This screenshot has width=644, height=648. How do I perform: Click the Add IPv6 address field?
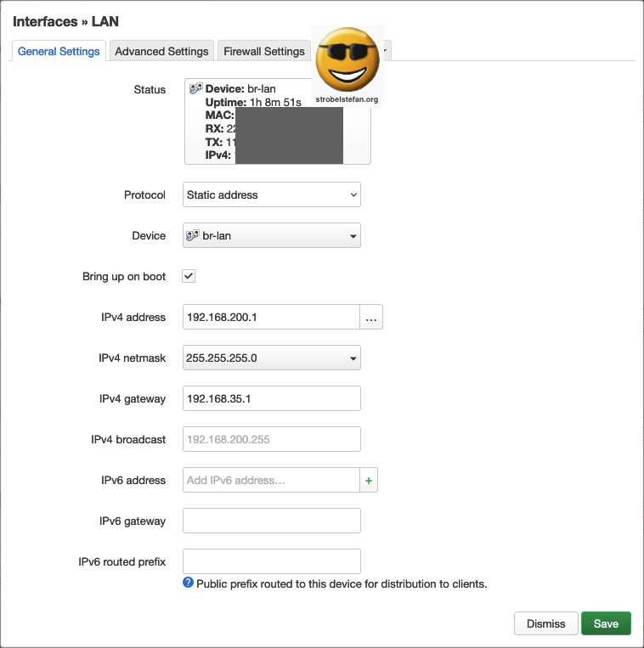click(x=271, y=480)
